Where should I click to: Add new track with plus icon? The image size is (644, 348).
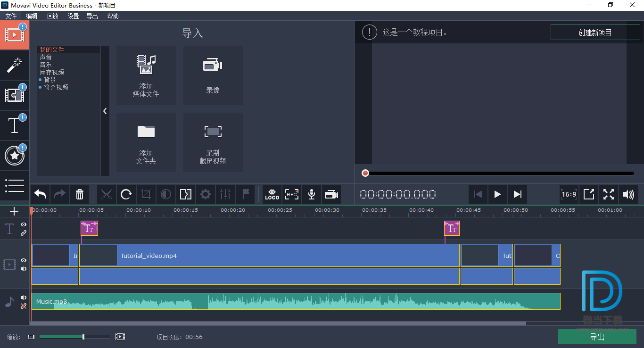click(x=14, y=211)
